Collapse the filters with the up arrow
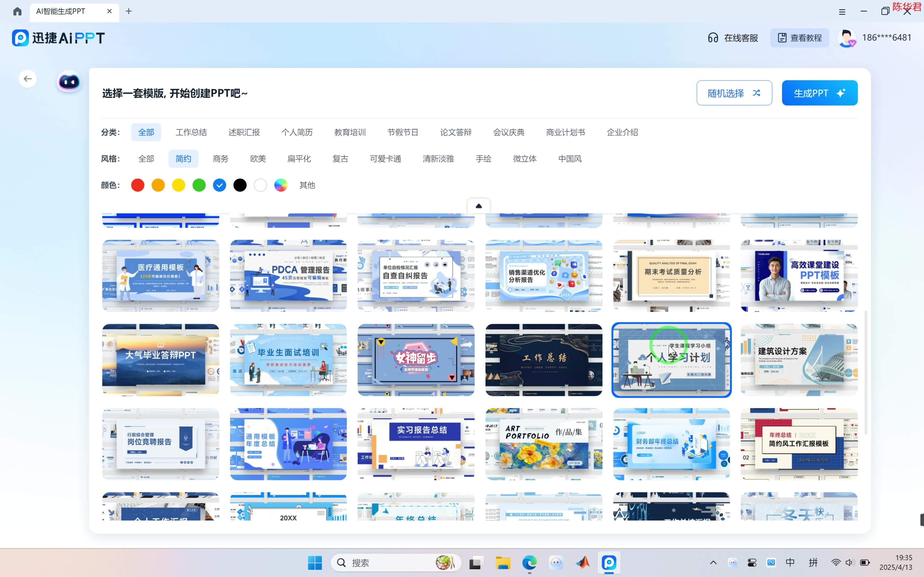924x577 pixels. 479,206
